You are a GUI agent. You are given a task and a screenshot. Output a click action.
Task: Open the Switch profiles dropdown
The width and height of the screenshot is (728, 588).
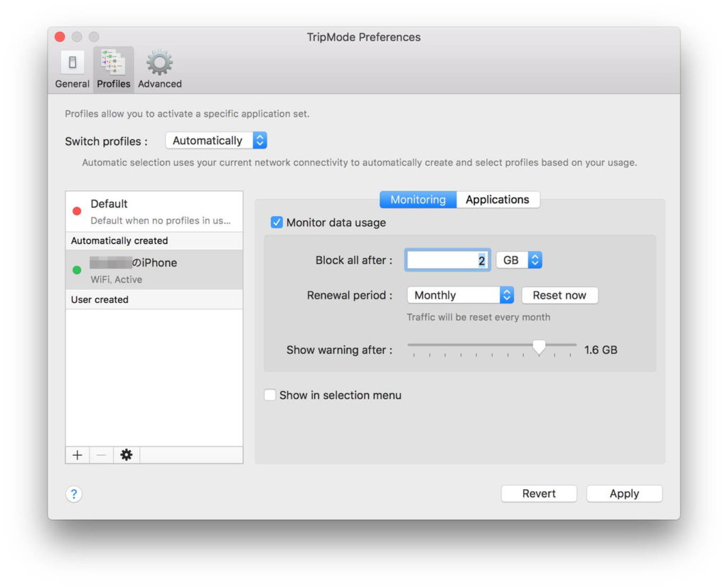pyautogui.click(x=216, y=140)
